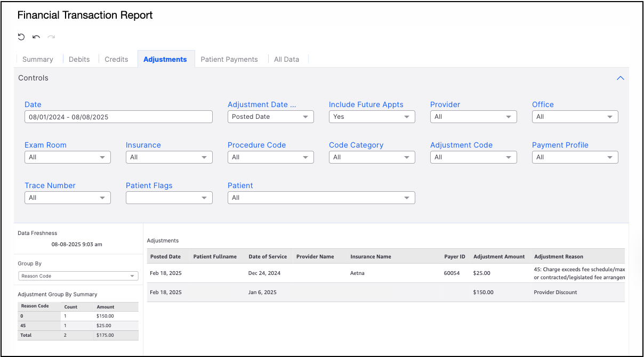Switch to the Summary tab
This screenshot has height=357, width=644.
point(38,59)
